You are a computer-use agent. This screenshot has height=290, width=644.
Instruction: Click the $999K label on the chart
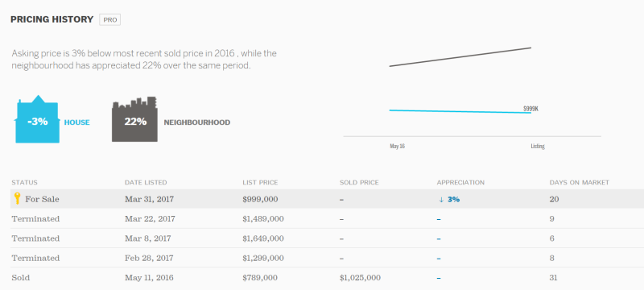530,109
